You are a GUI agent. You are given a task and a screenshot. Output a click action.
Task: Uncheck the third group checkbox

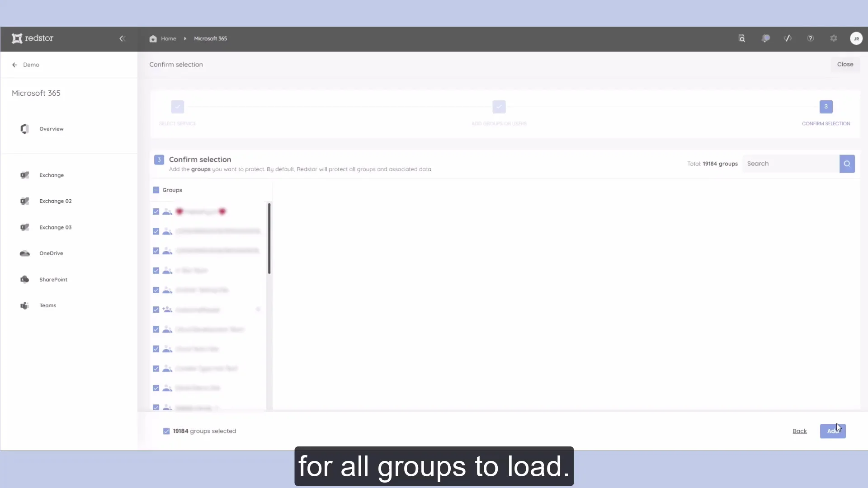156,251
